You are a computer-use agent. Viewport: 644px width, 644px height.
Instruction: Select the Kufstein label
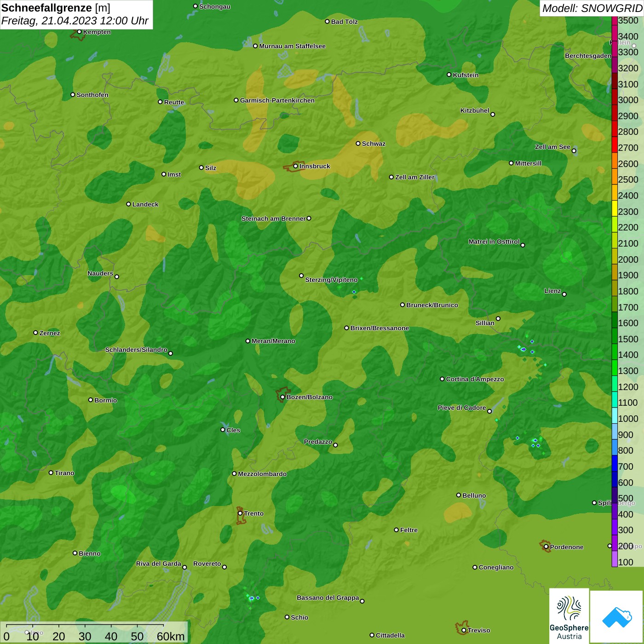[466, 75]
